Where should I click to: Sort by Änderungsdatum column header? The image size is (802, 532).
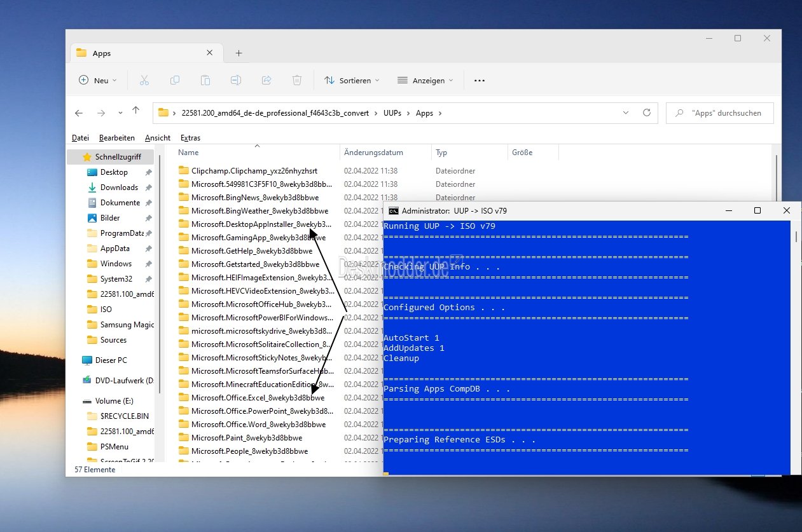click(373, 153)
